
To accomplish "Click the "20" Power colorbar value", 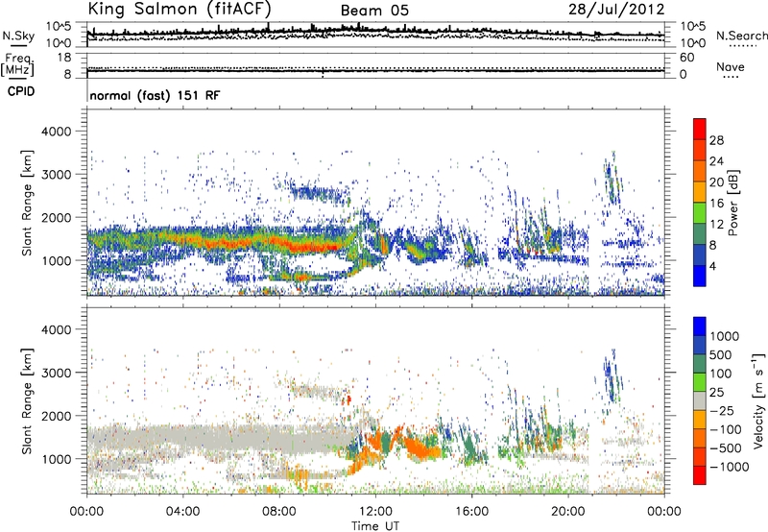I will pyautogui.click(x=716, y=182).
